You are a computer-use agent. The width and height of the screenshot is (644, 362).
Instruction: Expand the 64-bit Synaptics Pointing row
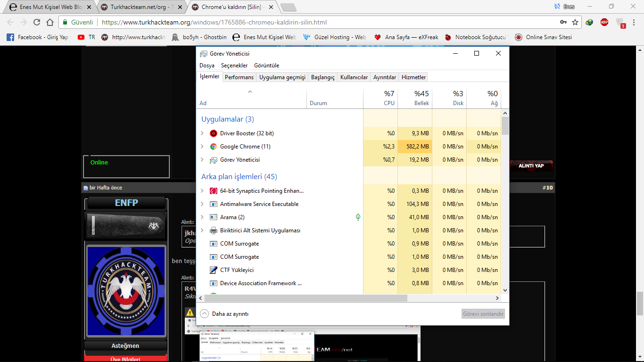tap(202, 191)
